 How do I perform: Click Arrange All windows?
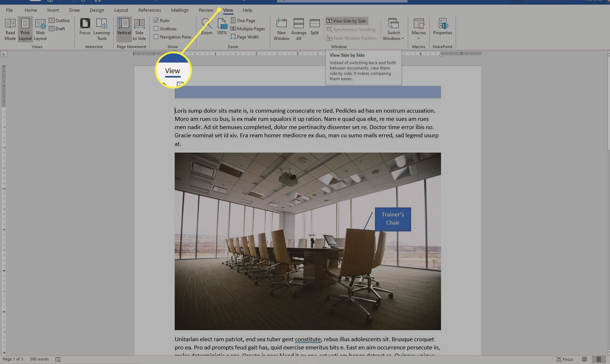(299, 29)
